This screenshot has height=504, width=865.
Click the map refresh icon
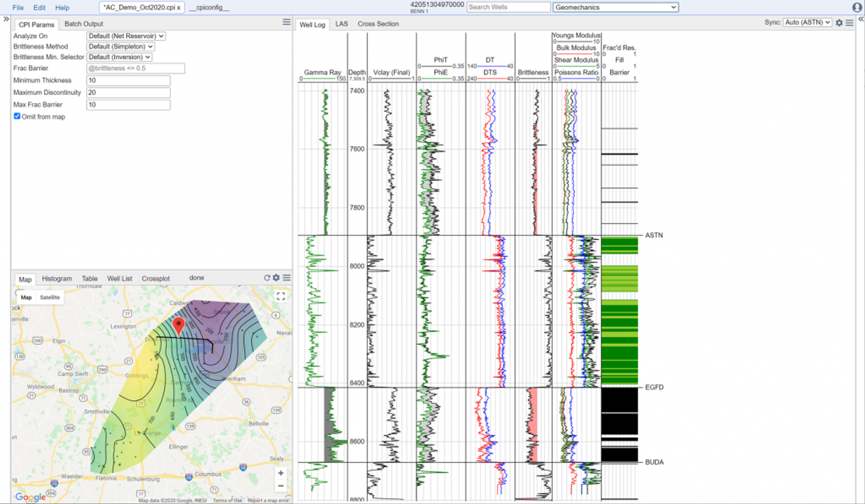click(267, 278)
